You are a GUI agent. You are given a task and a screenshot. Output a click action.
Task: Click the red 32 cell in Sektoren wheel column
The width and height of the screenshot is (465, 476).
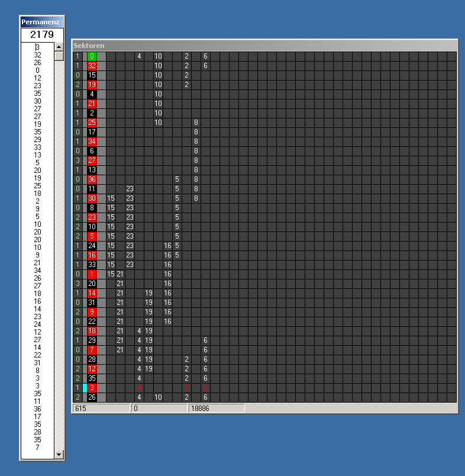92,66
